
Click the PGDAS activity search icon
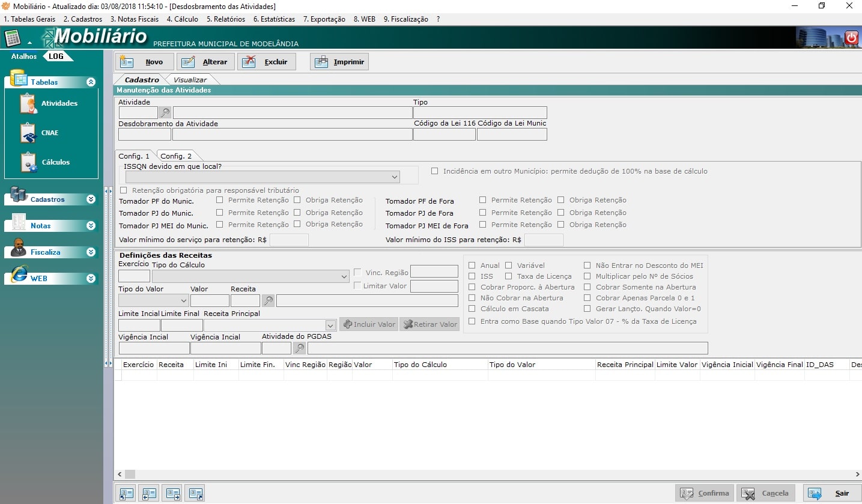[x=299, y=348]
